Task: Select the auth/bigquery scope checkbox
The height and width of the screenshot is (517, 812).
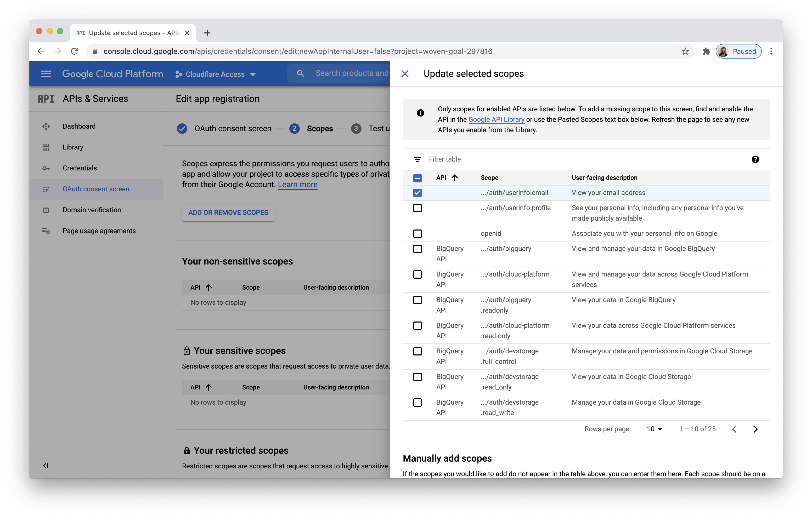Action: tap(417, 249)
